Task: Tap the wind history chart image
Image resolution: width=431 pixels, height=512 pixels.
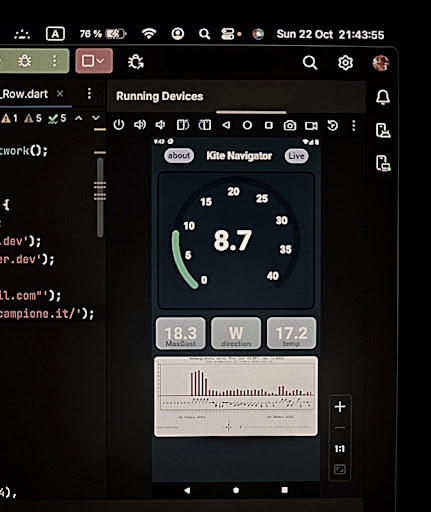Action: pos(236,396)
